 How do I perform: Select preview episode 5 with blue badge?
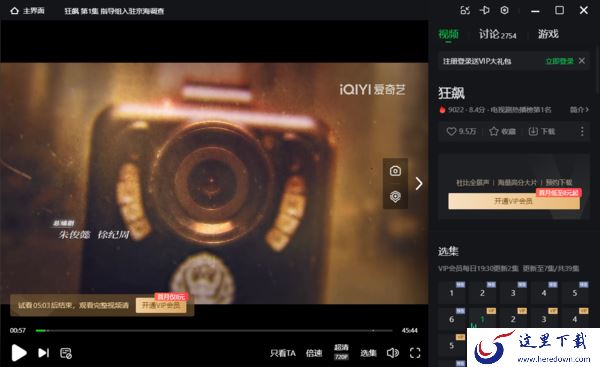575,293
